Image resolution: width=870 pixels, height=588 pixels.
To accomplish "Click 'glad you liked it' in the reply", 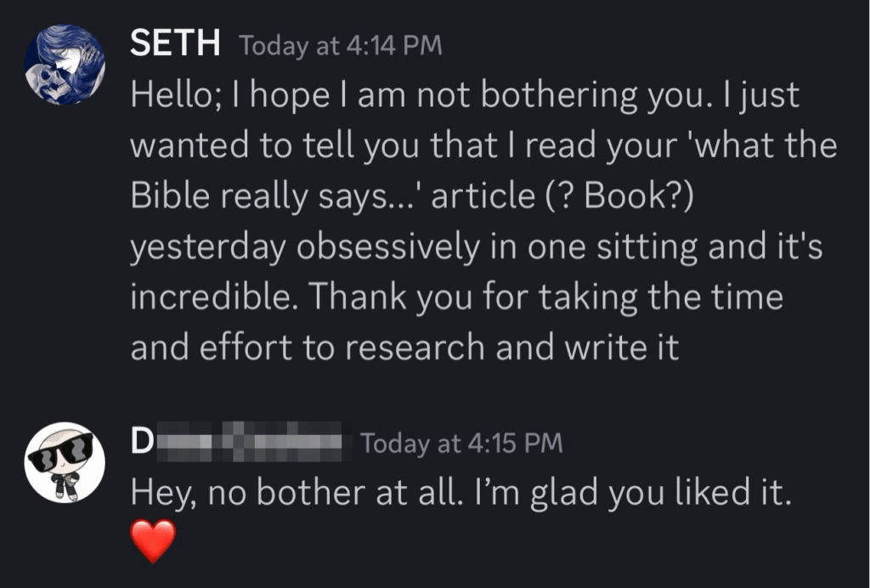I will [x=660, y=493].
